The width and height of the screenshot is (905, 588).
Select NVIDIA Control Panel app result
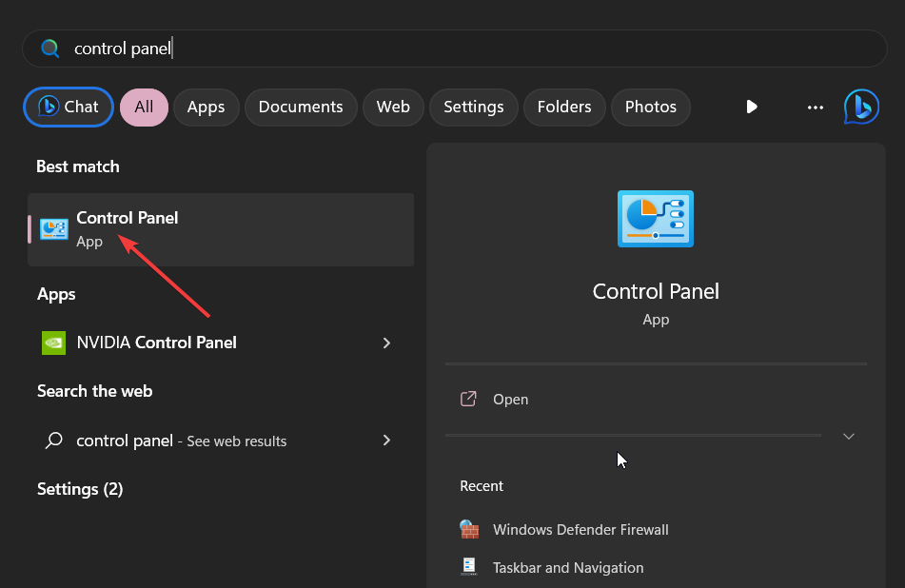click(x=221, y=343)
